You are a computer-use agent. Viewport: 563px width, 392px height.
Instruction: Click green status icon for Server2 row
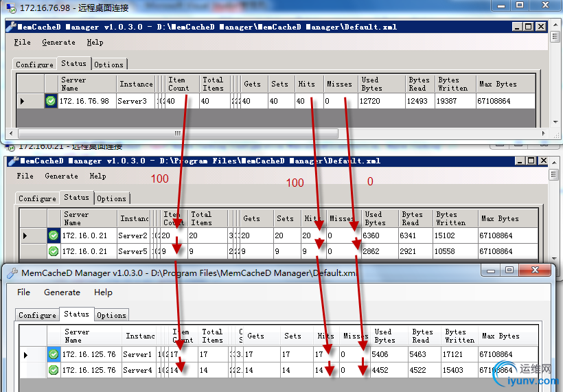coord(54,235)
